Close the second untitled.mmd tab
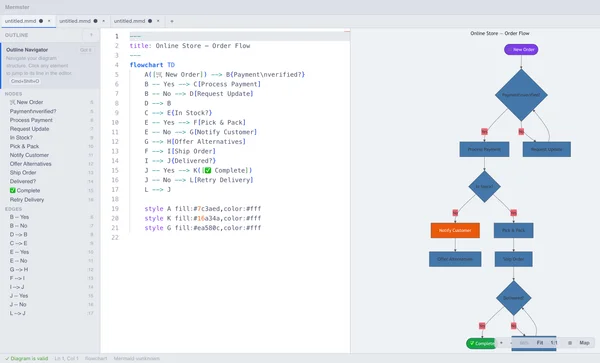Viewport: 600px width, 363px height. click(103, 21)
